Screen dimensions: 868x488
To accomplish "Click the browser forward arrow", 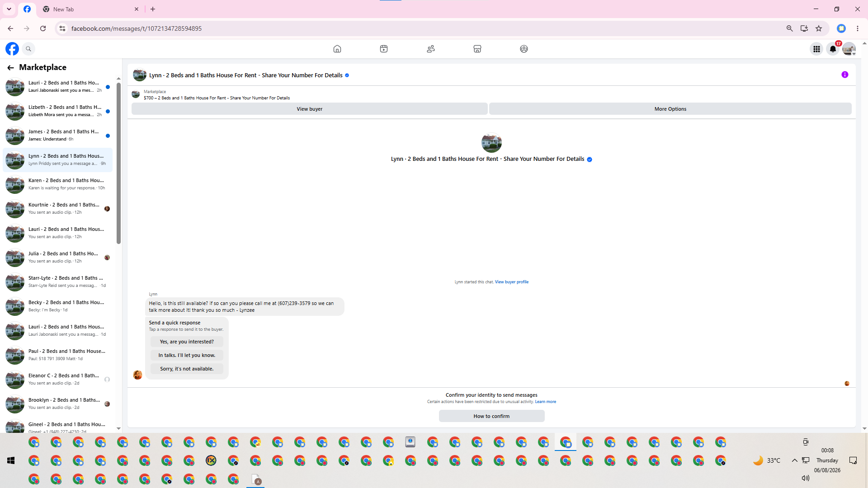I will (x=27, y=28).
